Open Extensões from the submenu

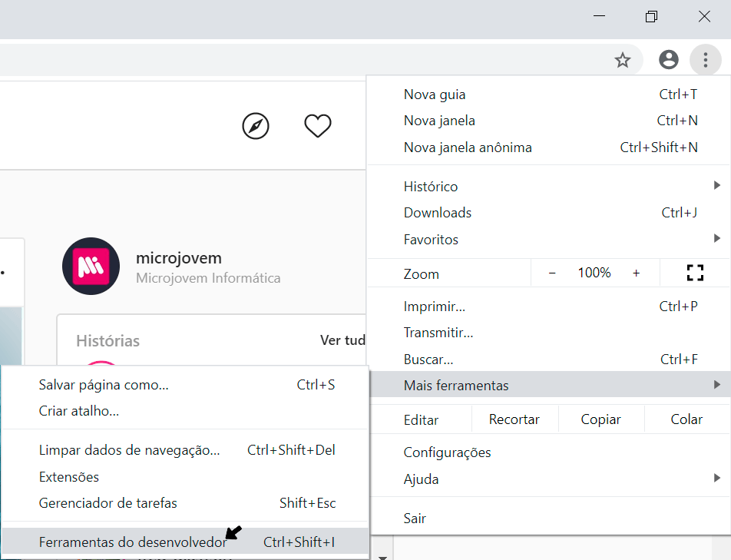(x=186, y=476)
